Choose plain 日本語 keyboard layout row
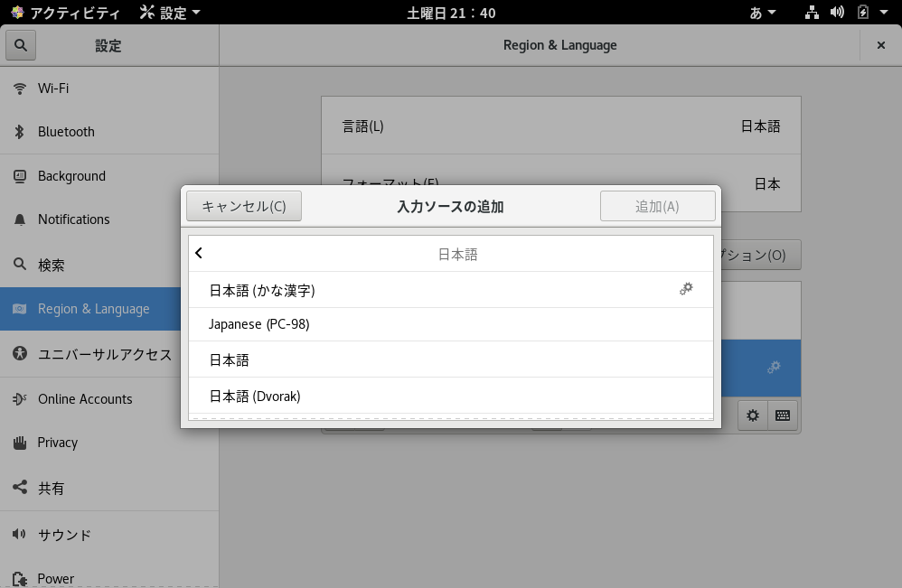This screenshot has height=588, width=902. pyautogui.click(x=451, y=359)
